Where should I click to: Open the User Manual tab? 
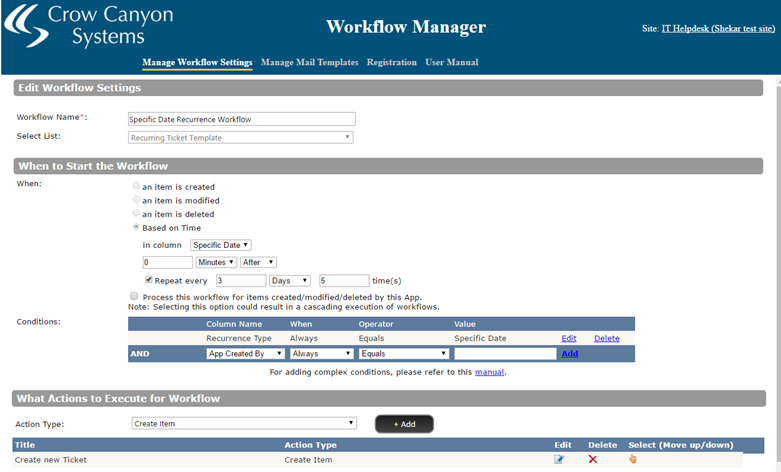[452, 62]
